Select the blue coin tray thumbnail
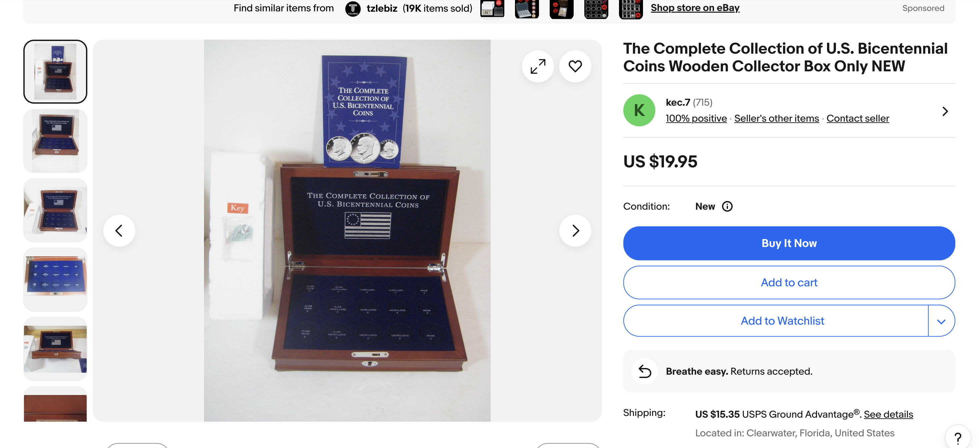980x448 pixels. (55, 280)
